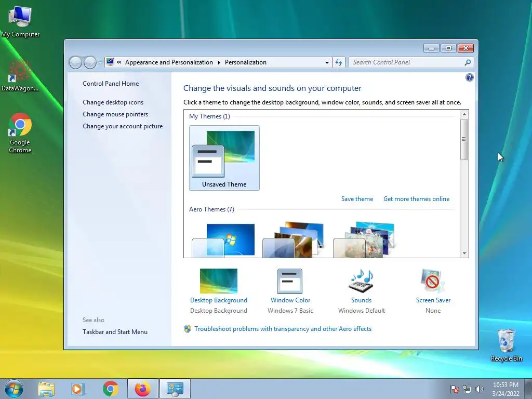The width and height of the screenshot is (532, 399).
Task: Open the DataWagon desktop shortcut
Action: click(20, 76)
